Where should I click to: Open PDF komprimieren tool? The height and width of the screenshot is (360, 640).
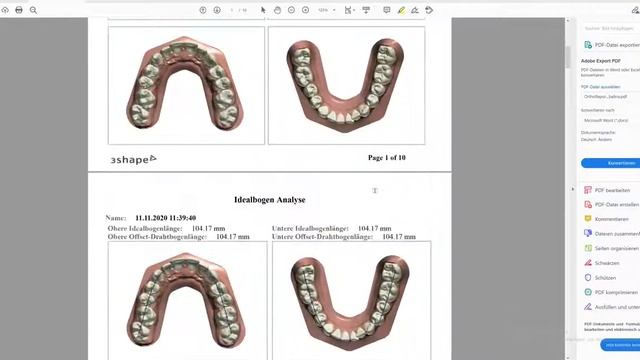611,292
